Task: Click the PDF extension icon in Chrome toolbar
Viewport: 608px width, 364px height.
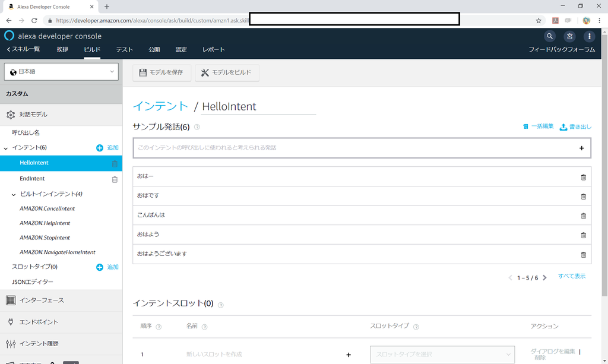Action: (x=555, y=21)
